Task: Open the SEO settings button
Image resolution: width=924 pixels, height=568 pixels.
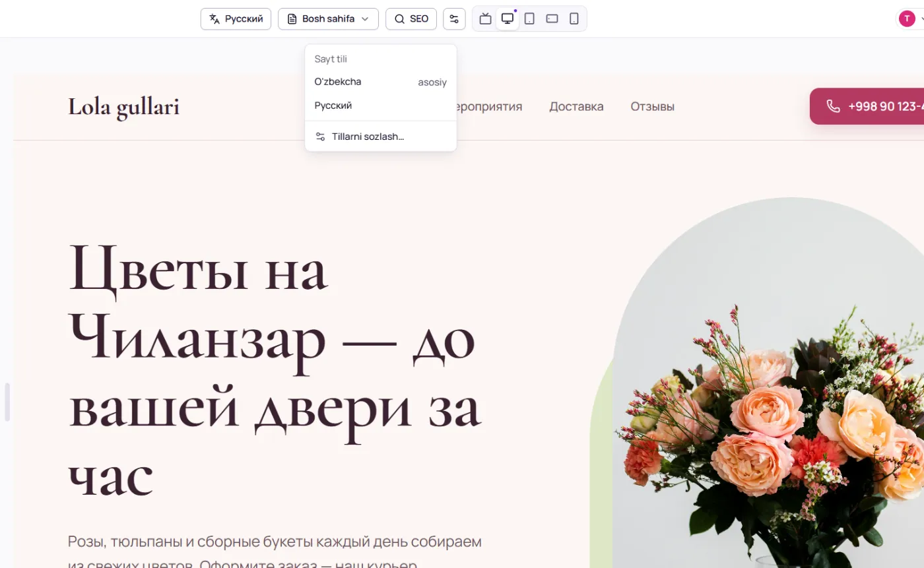Action: (x=411, y=18)
